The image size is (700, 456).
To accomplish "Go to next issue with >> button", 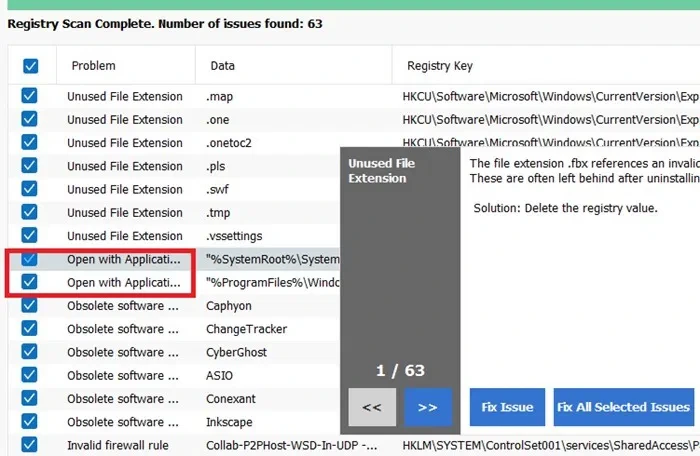I will (428, 407).
